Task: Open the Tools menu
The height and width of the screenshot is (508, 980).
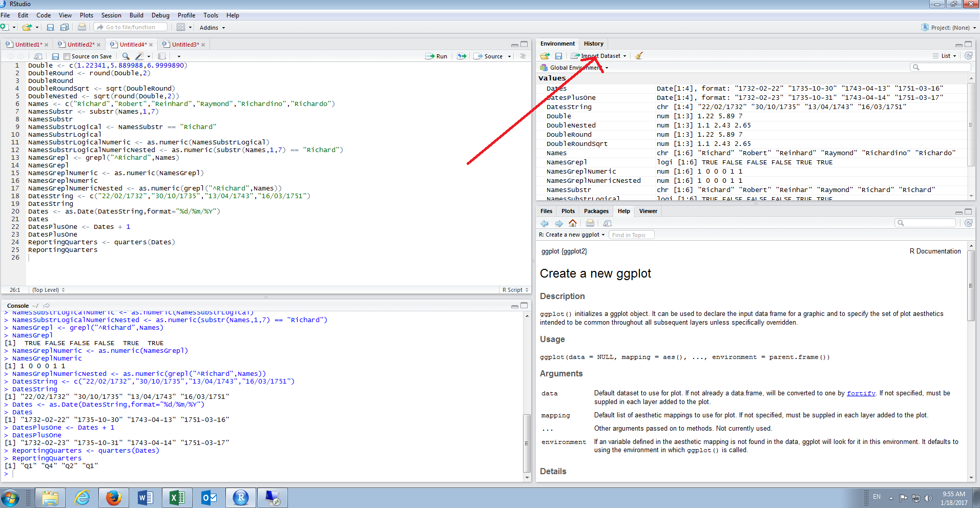Action: 211,15
